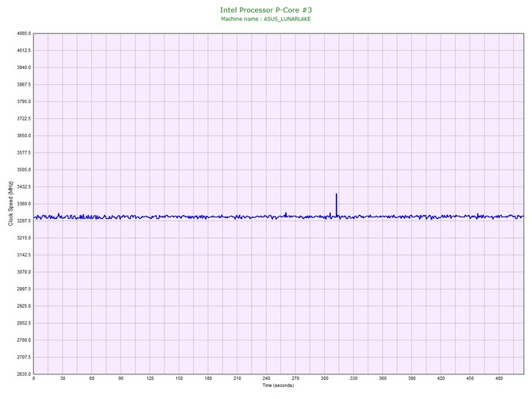Viewport: 532px width, 399px height.
Task: Select the 3432.5 value on the Y axis
Action: coord(24,186)
